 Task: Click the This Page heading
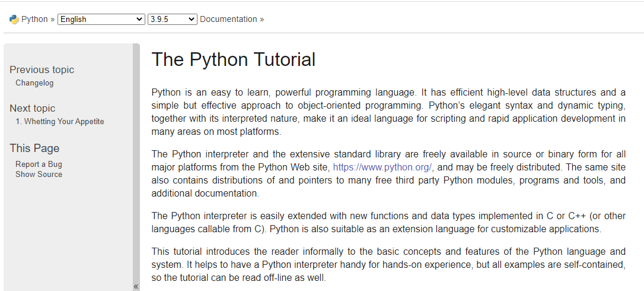(x=34, y=148)
